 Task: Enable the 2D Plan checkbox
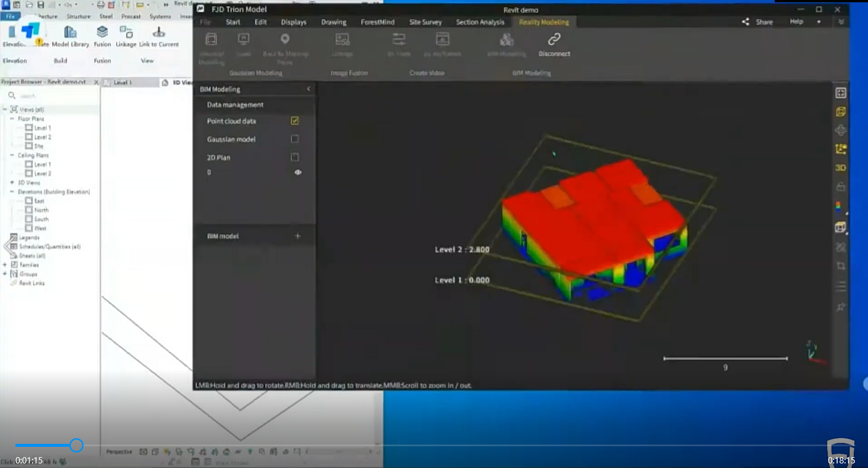point(295,157)
